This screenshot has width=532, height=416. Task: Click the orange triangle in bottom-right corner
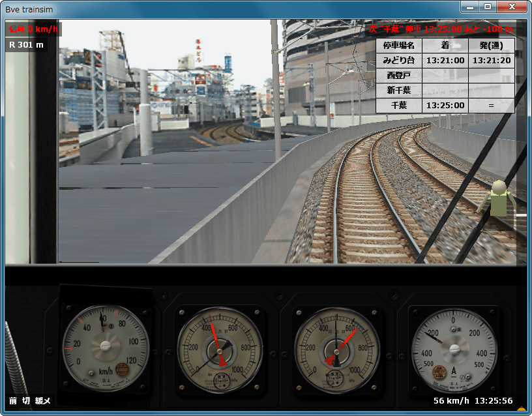(x=521, y=409)
